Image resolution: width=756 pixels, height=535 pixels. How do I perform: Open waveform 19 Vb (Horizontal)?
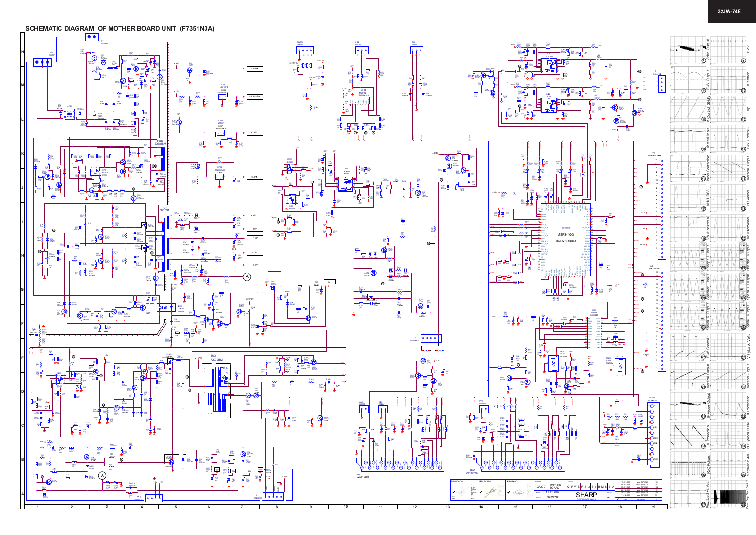coord(689,228)
